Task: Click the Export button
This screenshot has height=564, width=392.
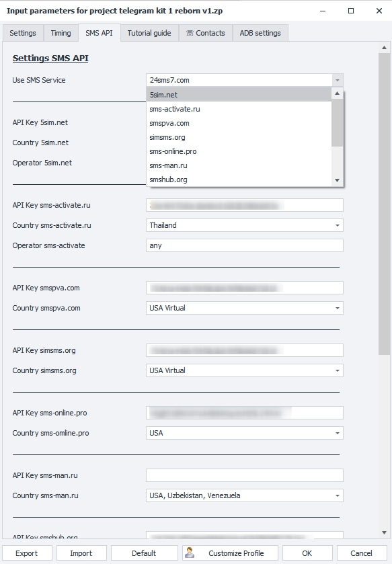Action: pyautogui.click(x=27, y=553)
